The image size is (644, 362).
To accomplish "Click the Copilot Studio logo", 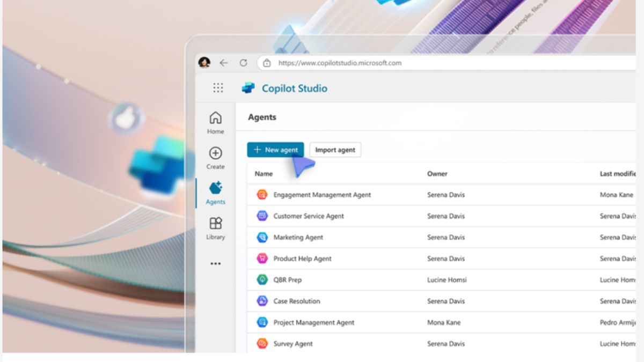I will tap(248, 88).
